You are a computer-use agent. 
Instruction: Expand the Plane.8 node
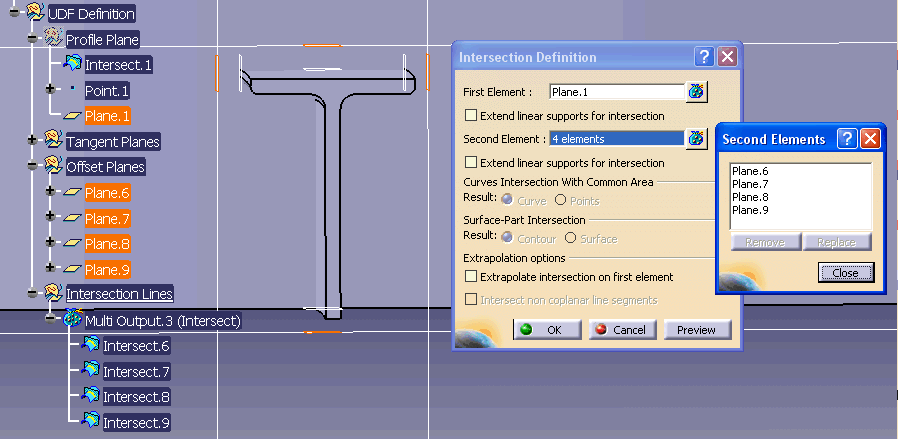pos(50,242)
